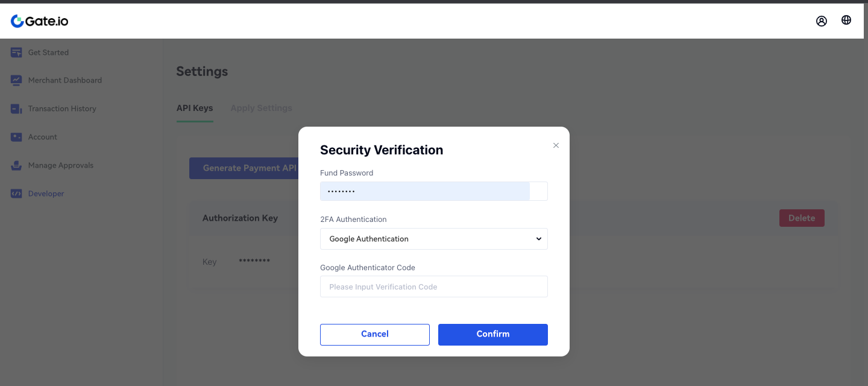The width and height of the screenshot is (868, 386).
Task: Cancel the security verification
Action: 374,334
